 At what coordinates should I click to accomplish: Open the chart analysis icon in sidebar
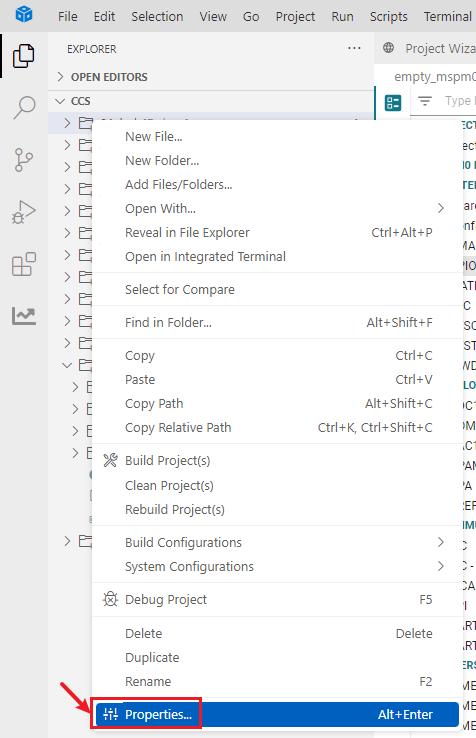pyautogui.click(x=24, y=316)
